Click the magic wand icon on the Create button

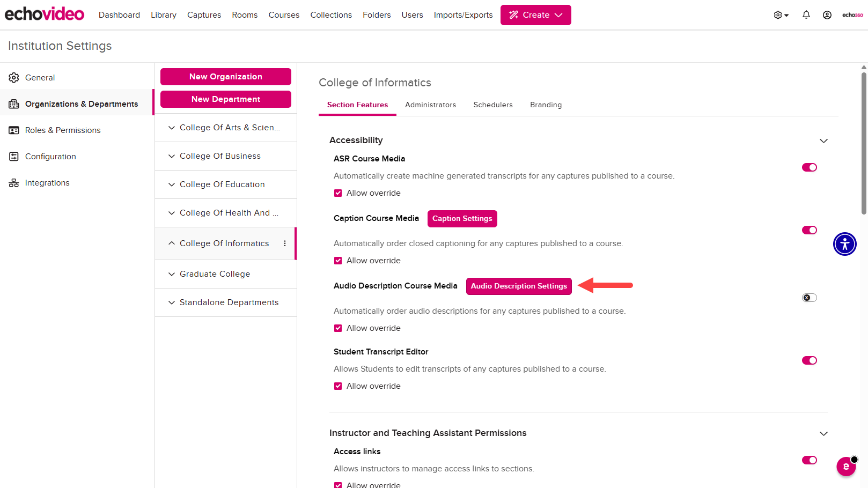point(514,15)
